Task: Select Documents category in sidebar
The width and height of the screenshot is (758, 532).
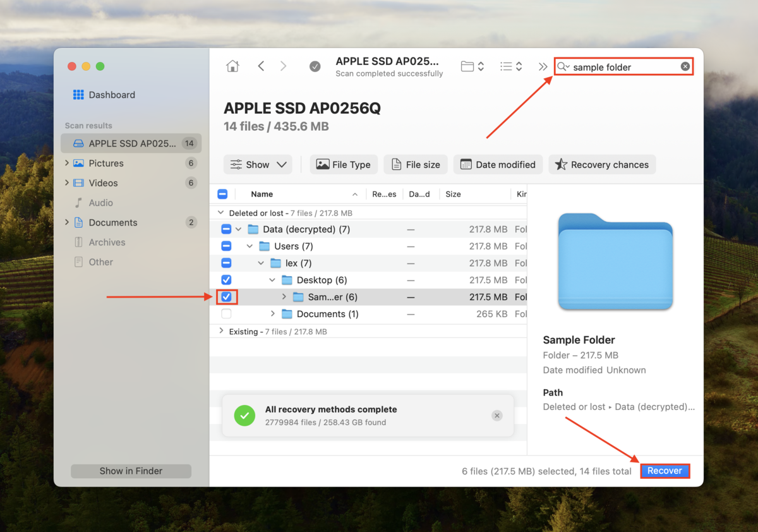Action: [x=112, y=222]
